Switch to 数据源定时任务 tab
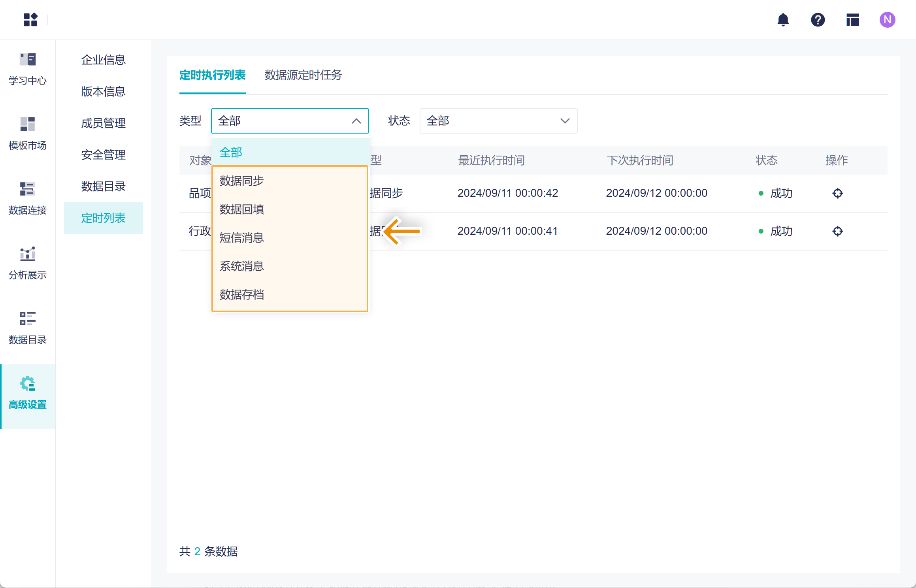This screenshot has width=916, height=588. pos(303,75)
